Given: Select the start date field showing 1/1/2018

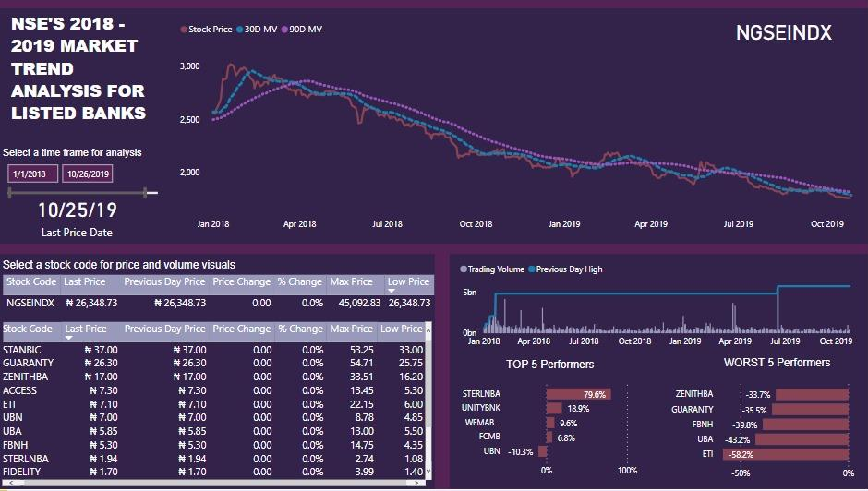Looking at the screenshot, I should point(32,174).
